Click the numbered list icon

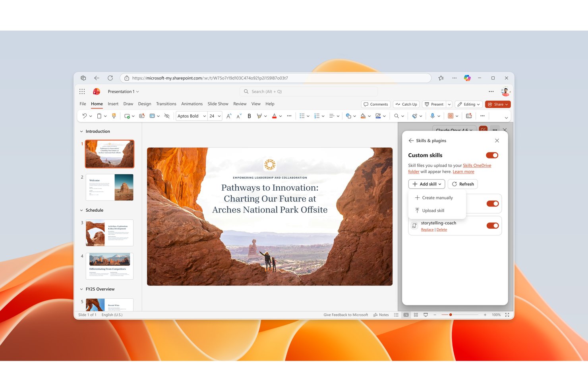[x=317, y=116]
